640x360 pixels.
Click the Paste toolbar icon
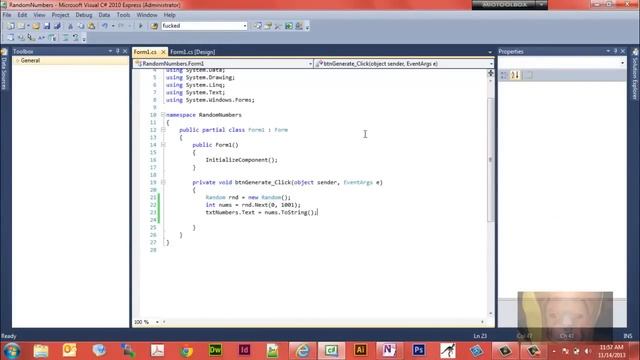91,26
